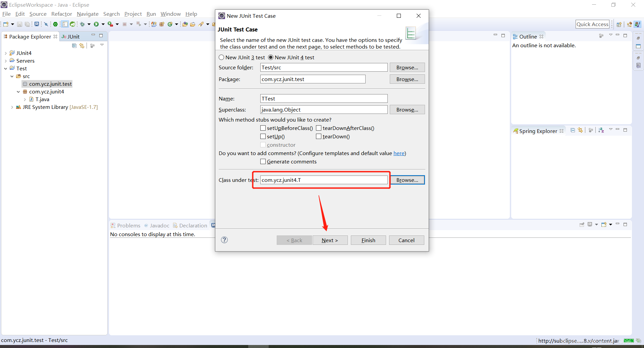This screenshot has width=644, height=348.
Task: Click the Package input field
Action: (313, 79)
